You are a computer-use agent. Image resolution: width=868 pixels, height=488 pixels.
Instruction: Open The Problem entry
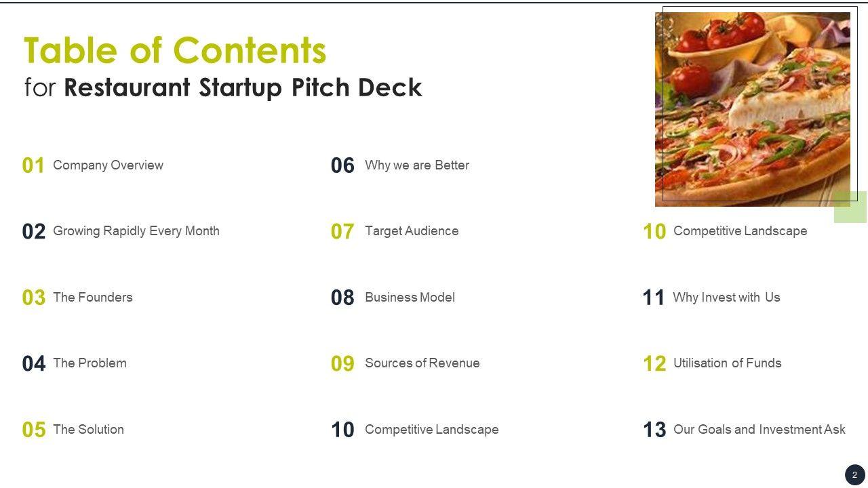[x=90, y=363]
